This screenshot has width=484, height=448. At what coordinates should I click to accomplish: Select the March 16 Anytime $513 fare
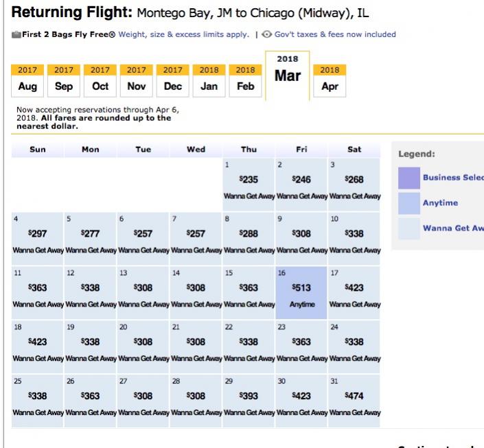(x=302, y=293)
